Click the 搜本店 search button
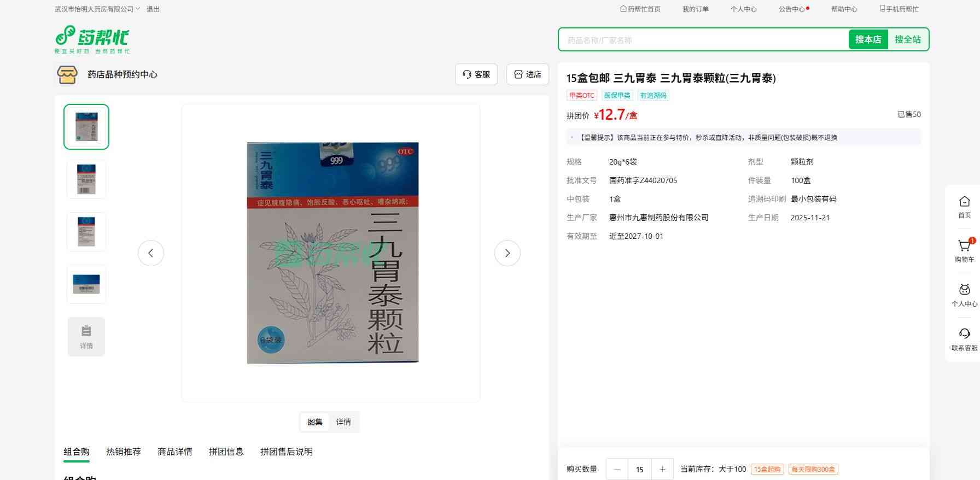Viewport: 980px width, 480px height. [x=868, y=39]
